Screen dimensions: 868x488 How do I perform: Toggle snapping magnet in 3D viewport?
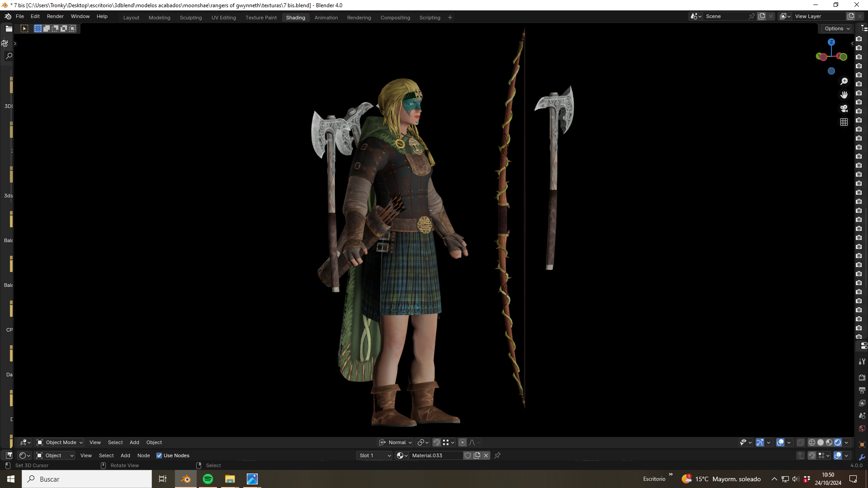pos(437,442)
